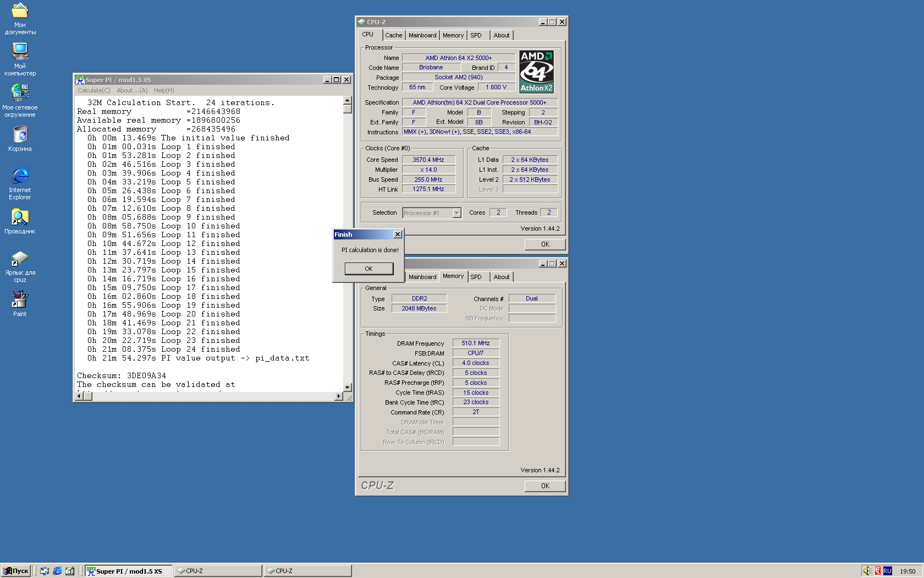Click OK in the lower CPU-Z window
Screen dimensions: 924x578
(545, 486)
